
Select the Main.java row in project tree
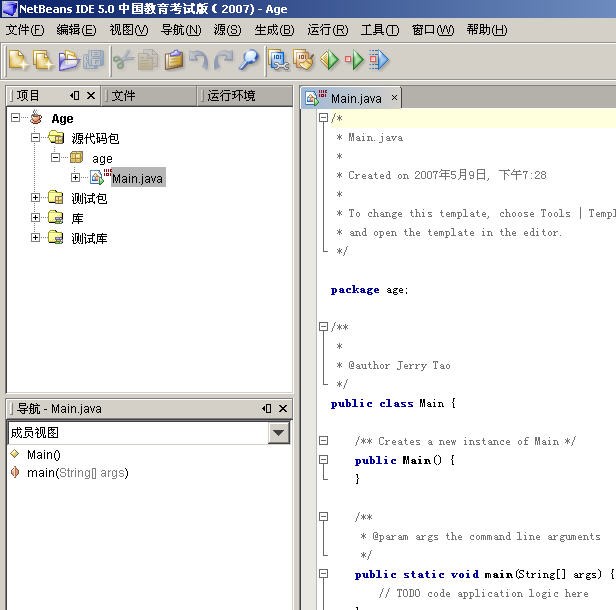pyautogui.click(x=138, y=178)
